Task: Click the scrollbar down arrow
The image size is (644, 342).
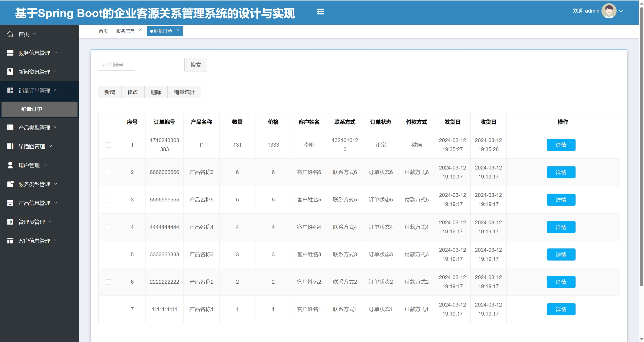Action: (641, 339)
